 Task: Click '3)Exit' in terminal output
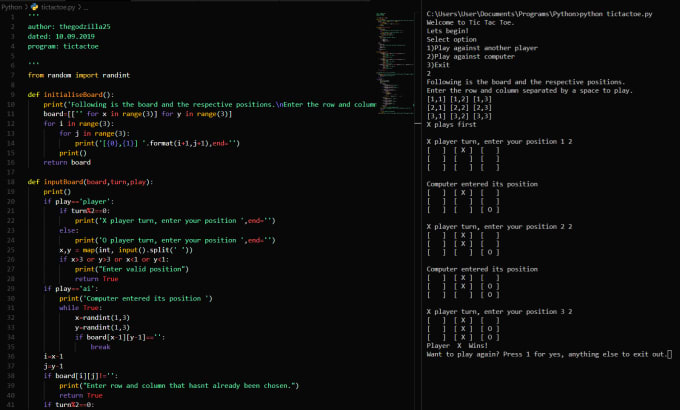(438, 65)
